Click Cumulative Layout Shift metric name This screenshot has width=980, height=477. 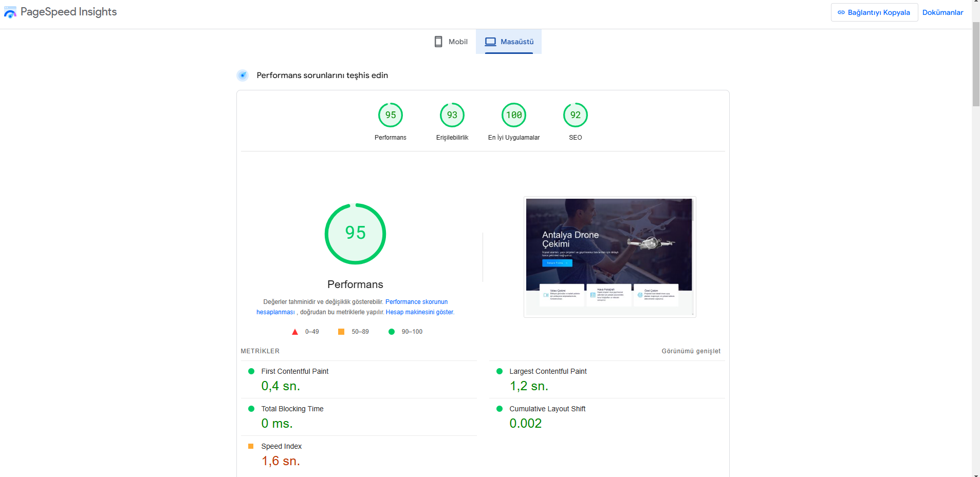coord(547,409)
